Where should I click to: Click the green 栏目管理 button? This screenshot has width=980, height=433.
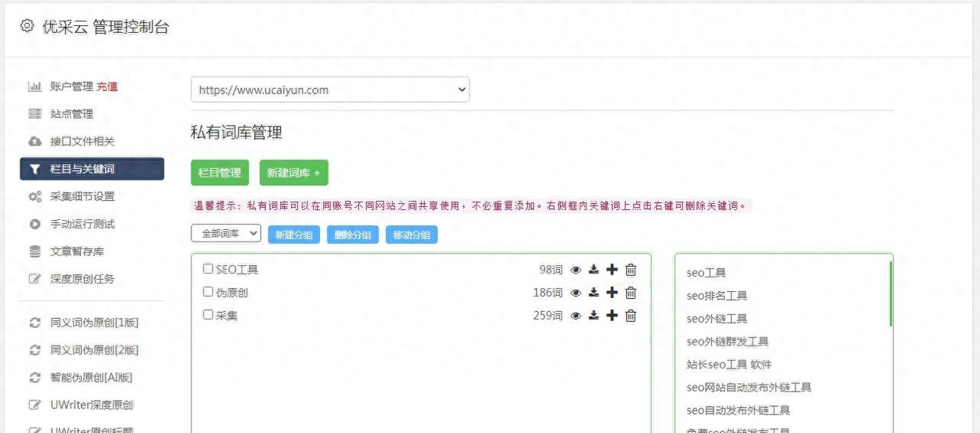[x=220, y=172]
